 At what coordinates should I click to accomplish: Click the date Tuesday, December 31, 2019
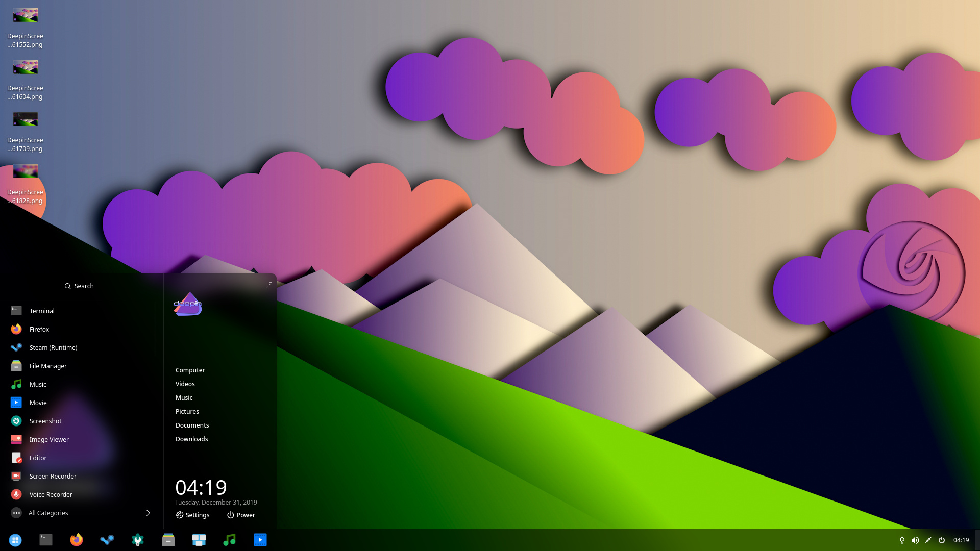216,502
